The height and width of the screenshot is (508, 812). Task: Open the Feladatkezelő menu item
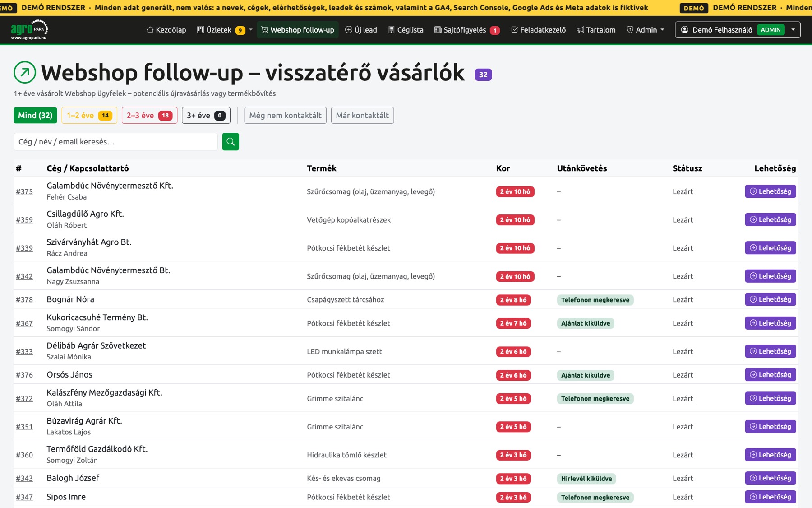[538, 30]
